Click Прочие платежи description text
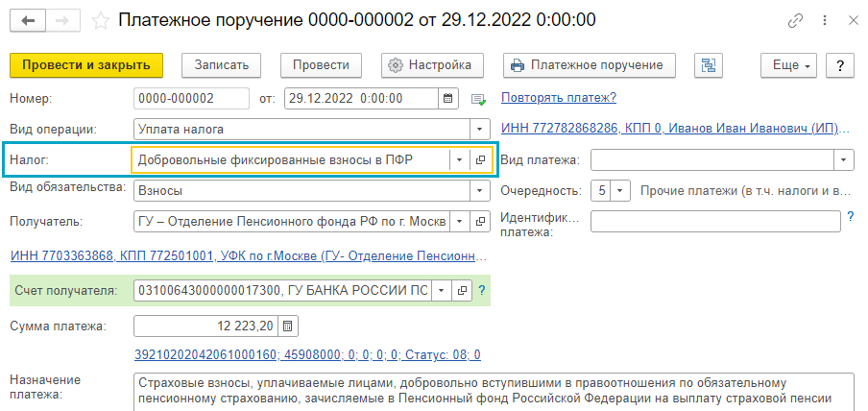Viewport: 868px width, 411px height. point(744,191)
